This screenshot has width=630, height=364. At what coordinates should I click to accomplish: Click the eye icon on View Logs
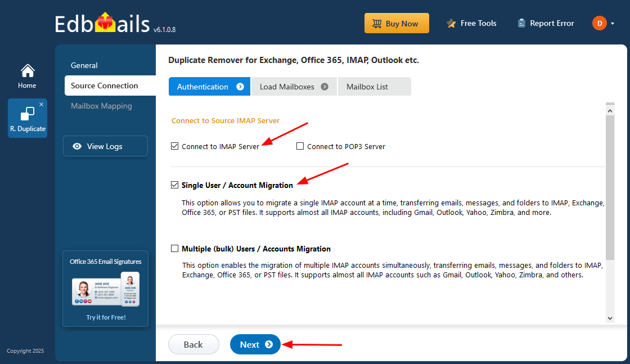point(78,146)
